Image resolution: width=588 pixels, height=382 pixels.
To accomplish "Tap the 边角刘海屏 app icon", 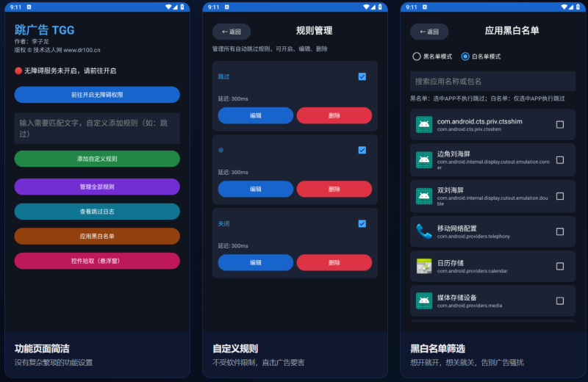I will pos(424,160).
